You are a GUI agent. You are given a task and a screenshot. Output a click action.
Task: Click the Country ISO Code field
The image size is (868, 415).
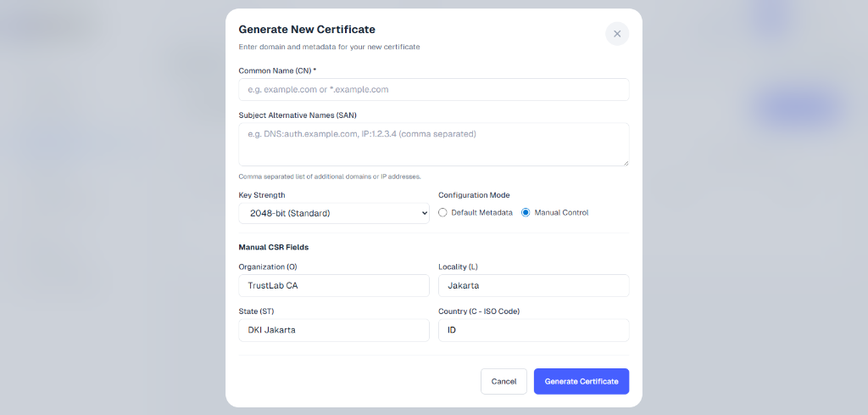click(x=533, y=330)
